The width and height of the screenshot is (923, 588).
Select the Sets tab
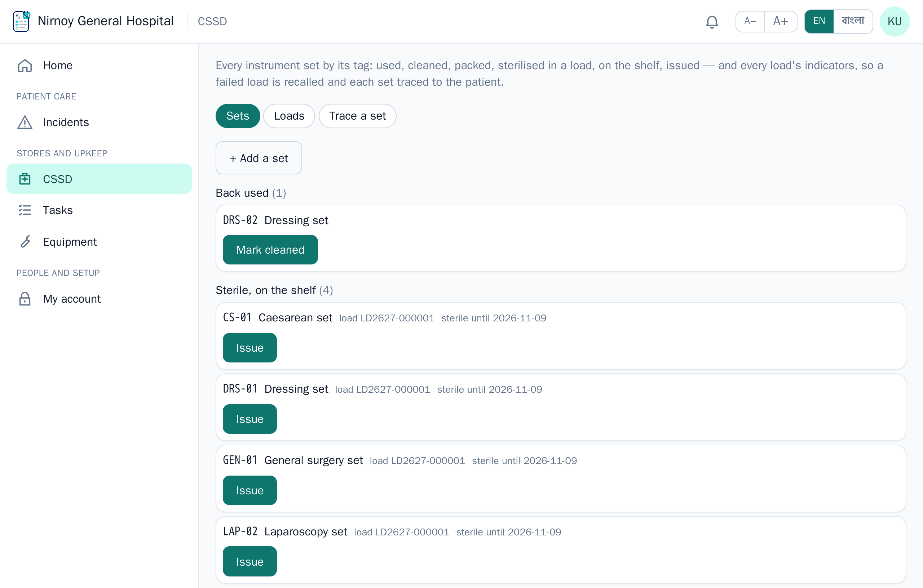coord(238,116)
